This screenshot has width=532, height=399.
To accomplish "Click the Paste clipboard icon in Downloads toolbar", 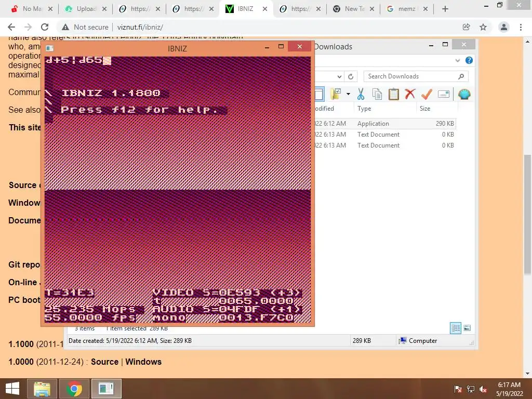I will point(393,94).
